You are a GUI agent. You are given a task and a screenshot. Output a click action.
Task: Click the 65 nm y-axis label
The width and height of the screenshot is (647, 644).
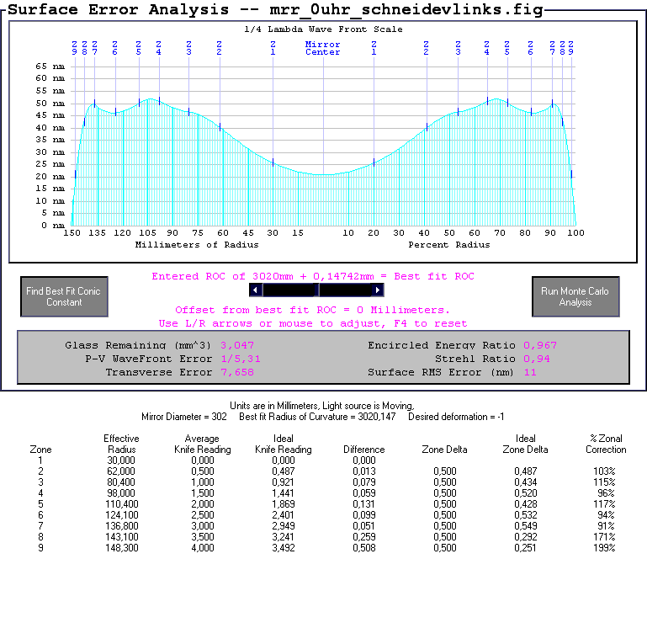(x=50, y=67)
